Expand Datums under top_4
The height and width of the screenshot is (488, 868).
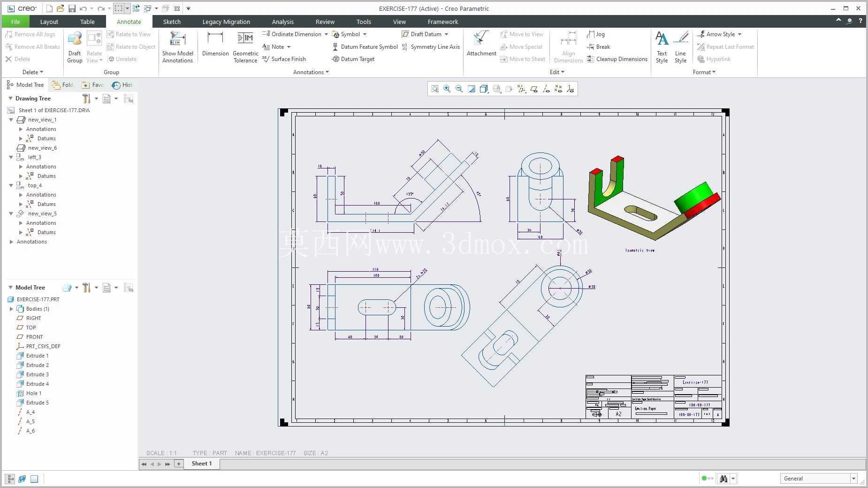(21, 204)
